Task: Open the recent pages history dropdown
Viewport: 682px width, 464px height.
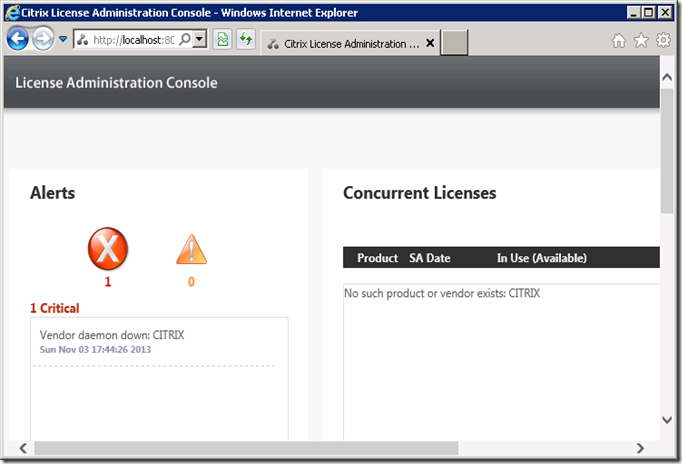Action: click(63, 40)
